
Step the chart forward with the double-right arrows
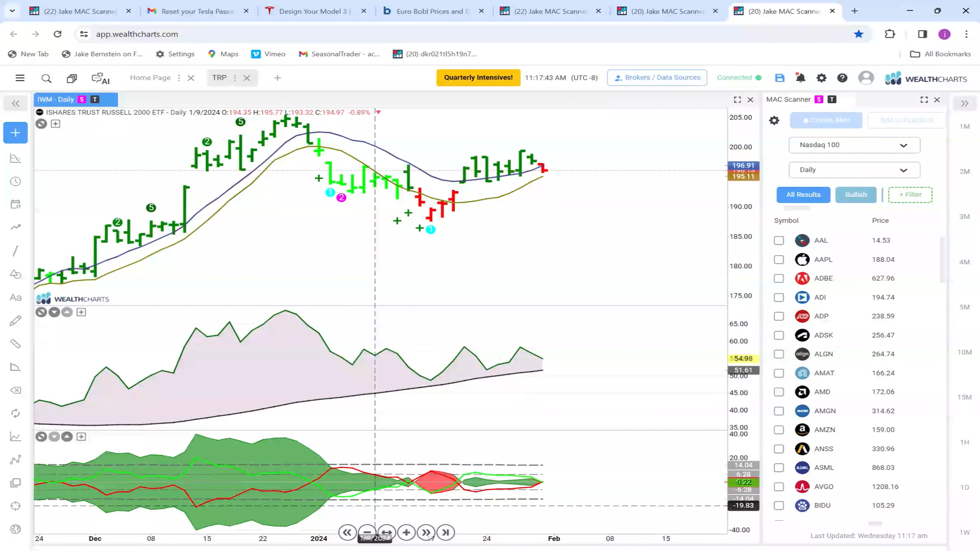click(x=426, y=533)
